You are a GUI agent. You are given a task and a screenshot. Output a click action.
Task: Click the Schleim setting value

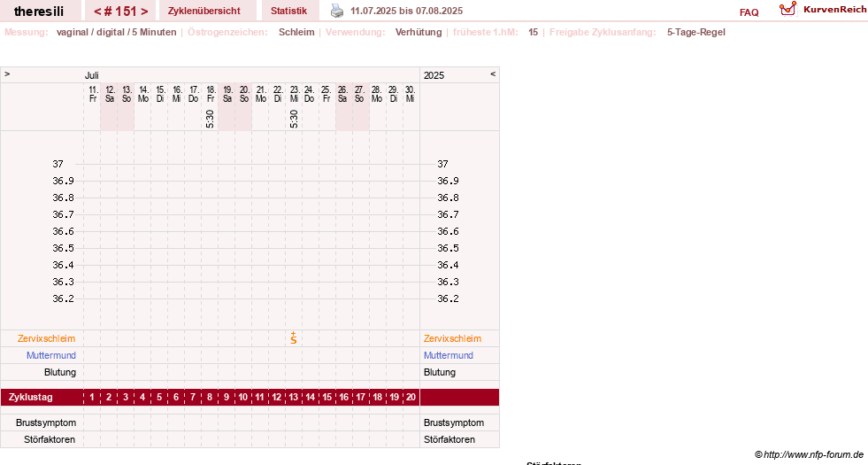296,32
